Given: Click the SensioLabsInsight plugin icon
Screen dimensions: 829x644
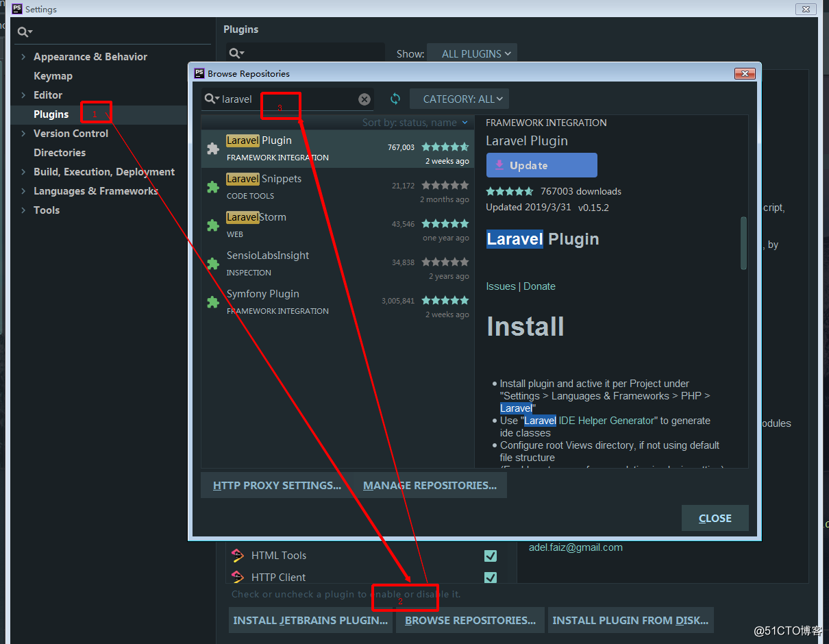Looking at the screenshot, I should (213, 263).
